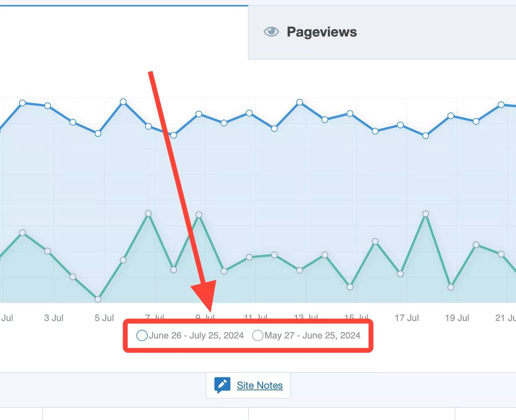Viewport: 516px width, 420px height.
Task: Select green line data point above 13 Jul
Action: click(300, 270)
